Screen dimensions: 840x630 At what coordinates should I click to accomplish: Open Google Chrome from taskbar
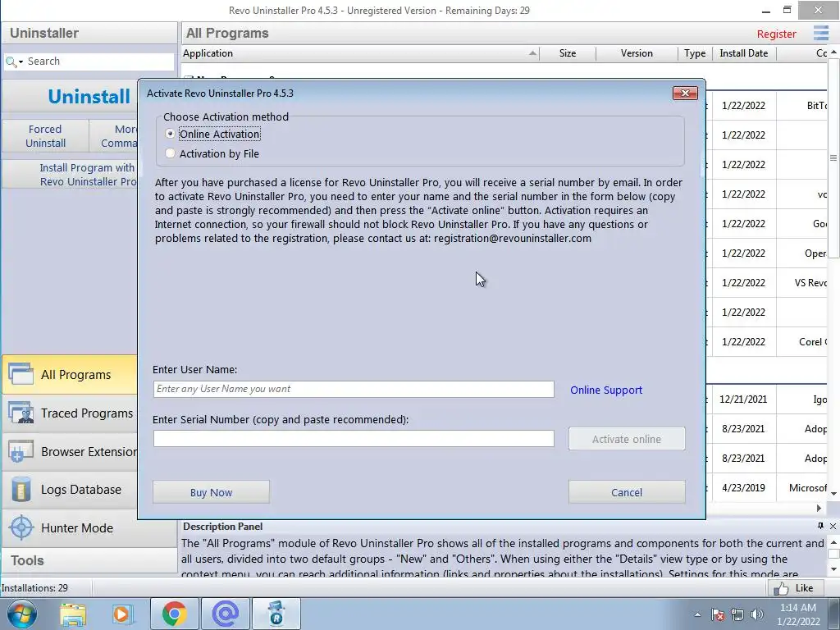coord(174,614)
